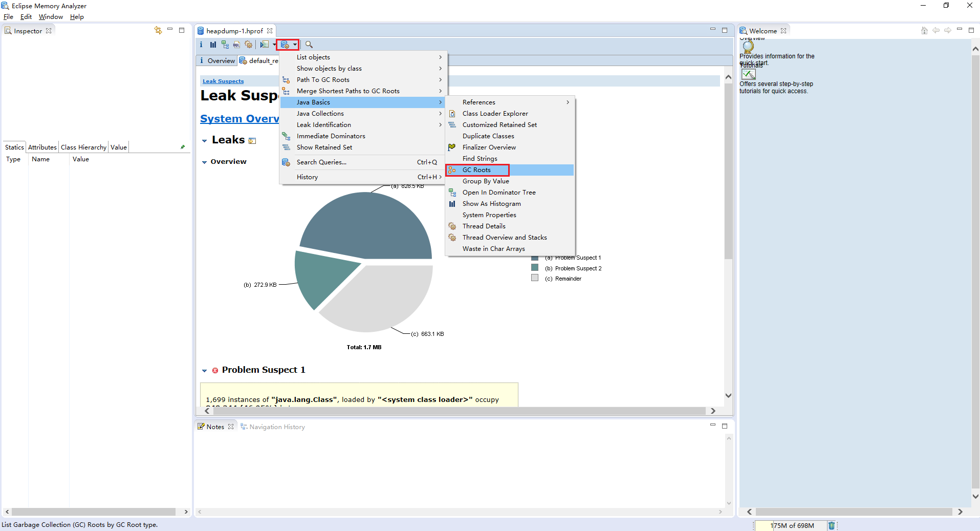Click the Open Query Browser database icon
Image resolution: width=980 pixels, height=531 pixels.
(285, 45)
